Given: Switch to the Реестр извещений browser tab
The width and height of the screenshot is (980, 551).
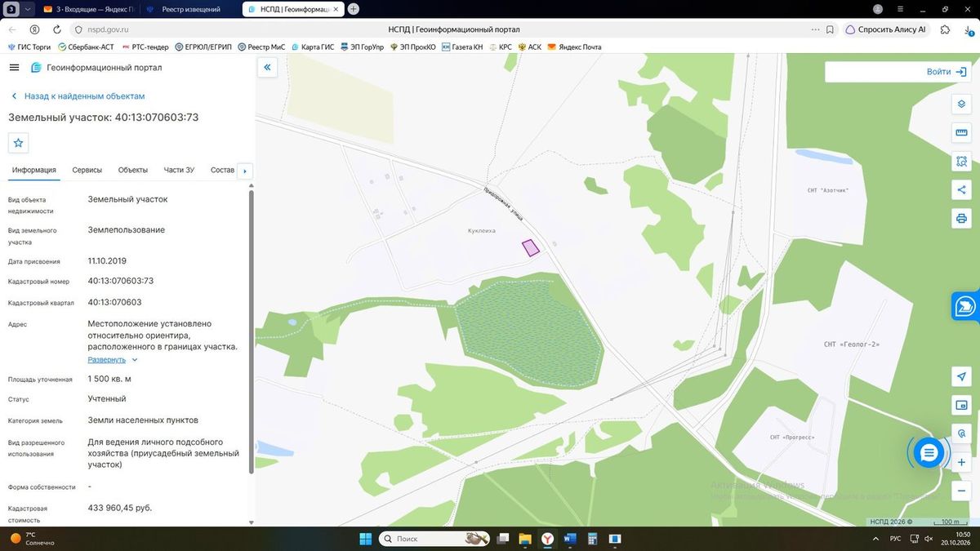Looking at the screenshot, I should pos(191,9).
